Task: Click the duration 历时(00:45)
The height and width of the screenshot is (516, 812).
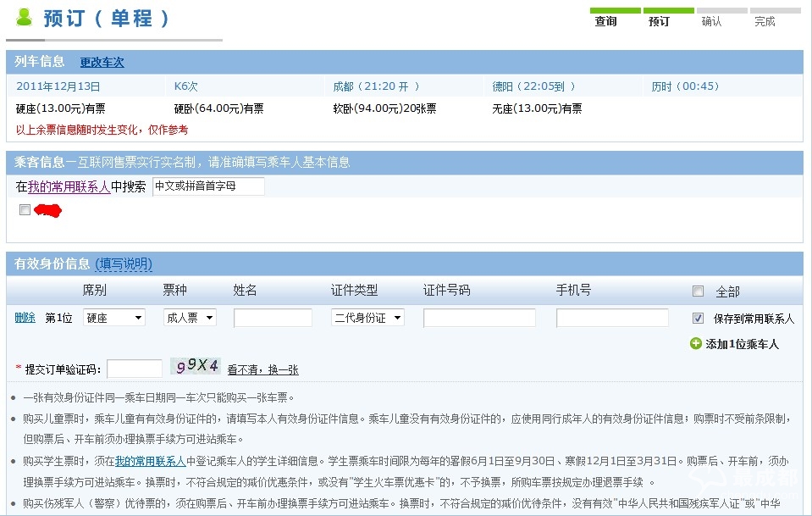Action: pos(685,86)
